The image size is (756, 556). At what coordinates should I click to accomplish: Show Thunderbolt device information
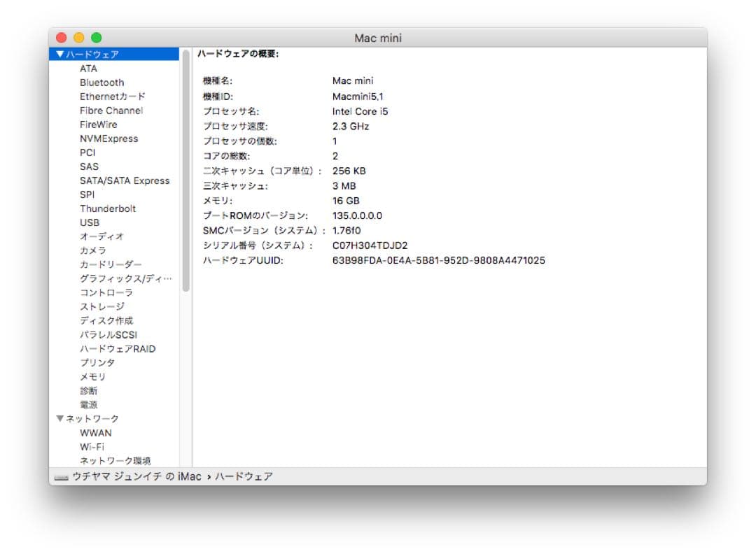pyautogui.click(x=108, y=208)
